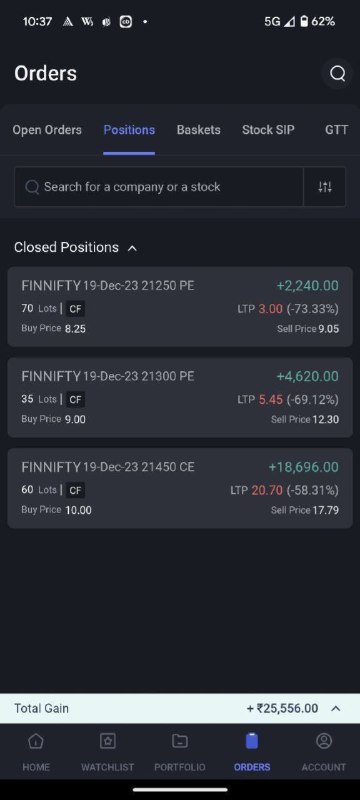Go to the Watchlist star icon

point(108,741)
